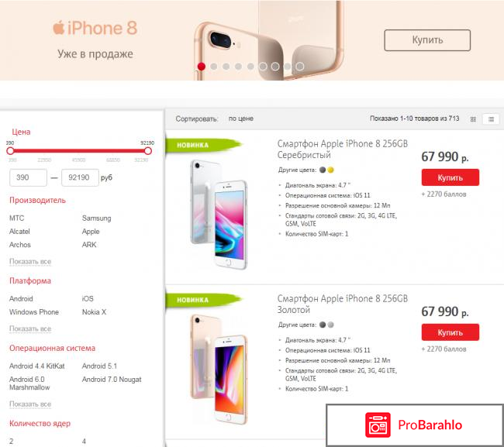Expand all manufacturers with Показать все
504x447 pixels.
[x=30, y=261]
